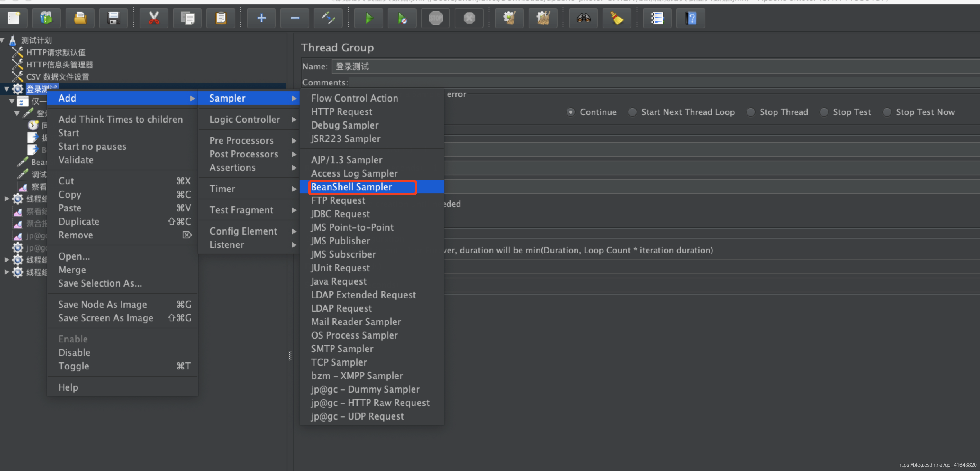Select Start Next Thread Loop option
This screenshot has height=471, width=980.
[x=632, y=112]
